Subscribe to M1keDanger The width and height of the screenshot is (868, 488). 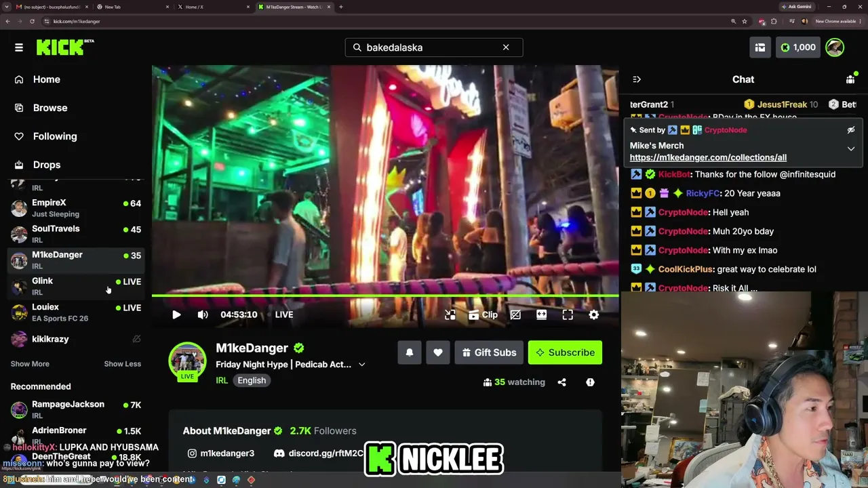click(x=565, y=352)
